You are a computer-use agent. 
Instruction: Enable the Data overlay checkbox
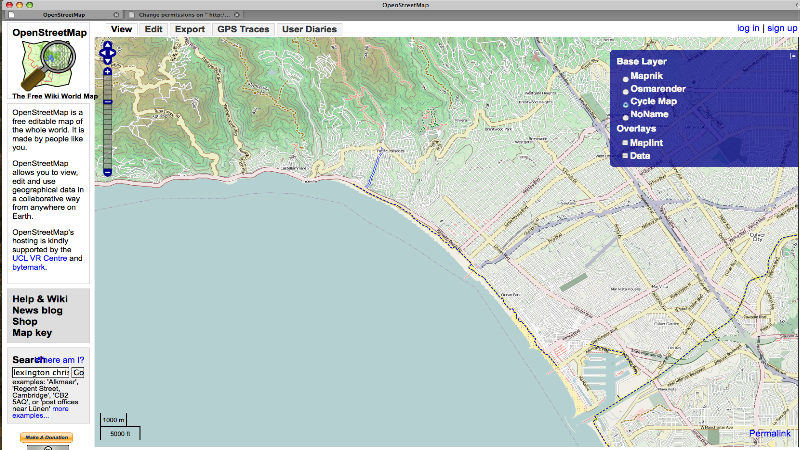coord(626,156)
